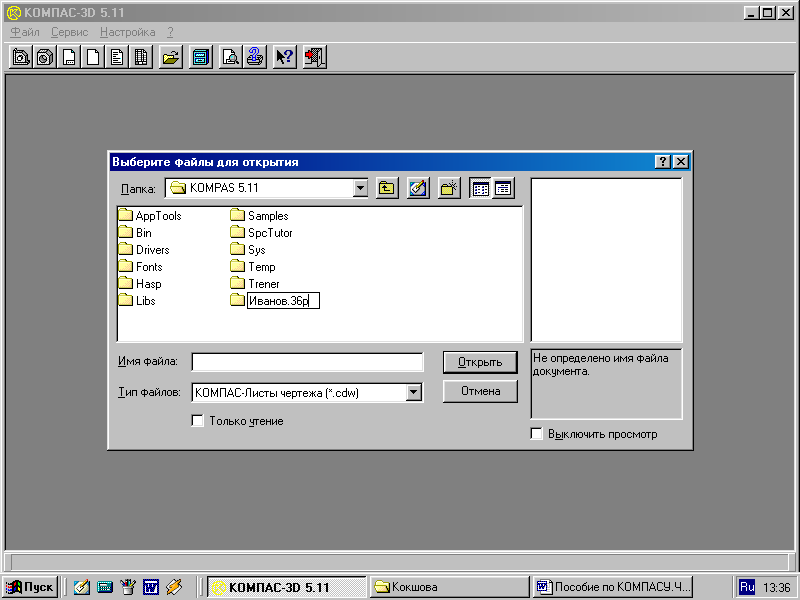The height and width of the screenshot is (600, 800).
Task: Select the AppTools folder
Action: 150,216
